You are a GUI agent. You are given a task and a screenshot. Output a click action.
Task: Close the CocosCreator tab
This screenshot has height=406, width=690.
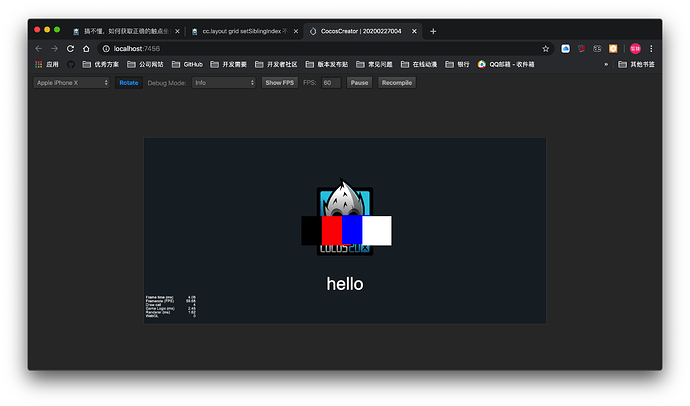[414, 31]
